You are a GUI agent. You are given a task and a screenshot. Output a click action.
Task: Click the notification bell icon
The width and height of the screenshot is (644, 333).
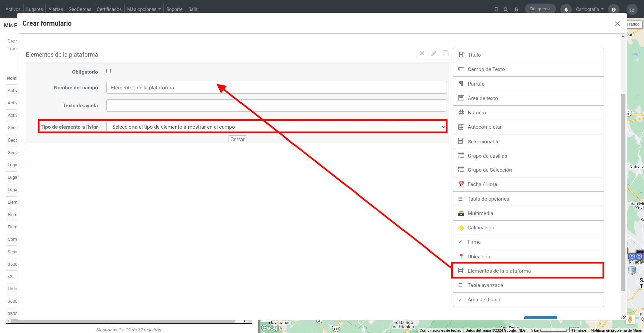click(566, 9)
